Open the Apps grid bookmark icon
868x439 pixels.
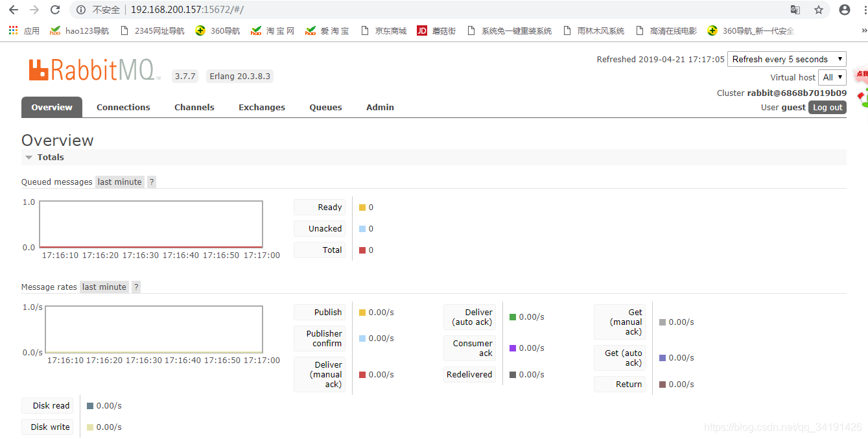(13, 30)
